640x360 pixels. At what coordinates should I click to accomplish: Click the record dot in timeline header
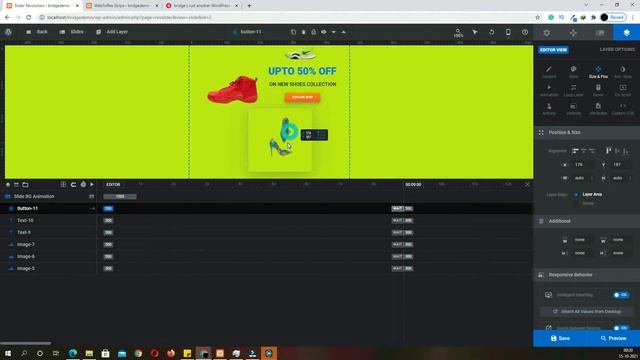pos(8,184)
